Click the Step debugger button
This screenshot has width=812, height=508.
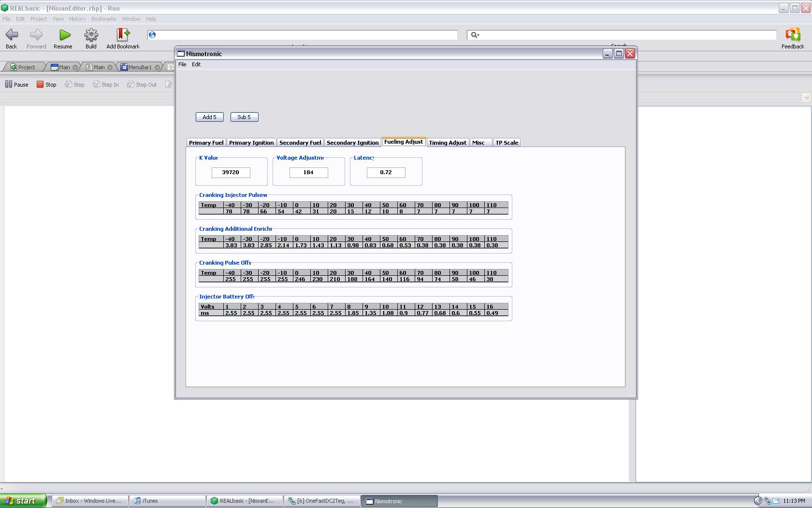74,84
